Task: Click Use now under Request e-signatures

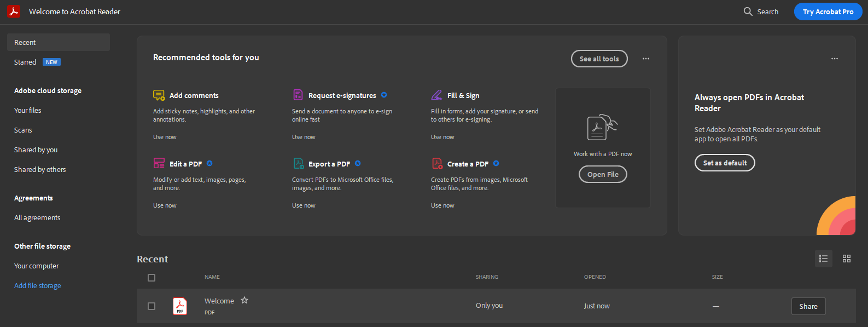Action: point(304,137)
